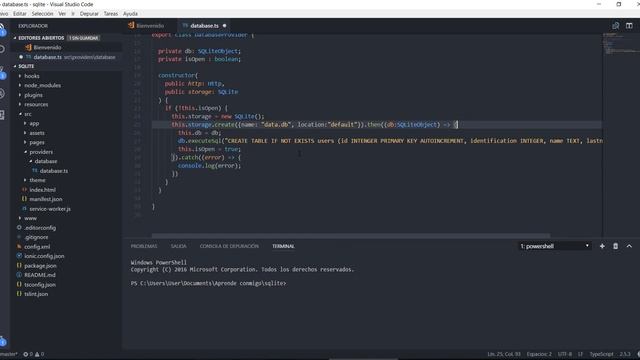
Task: Open the Search view in activity bar
Action: (x=2, y=49)
